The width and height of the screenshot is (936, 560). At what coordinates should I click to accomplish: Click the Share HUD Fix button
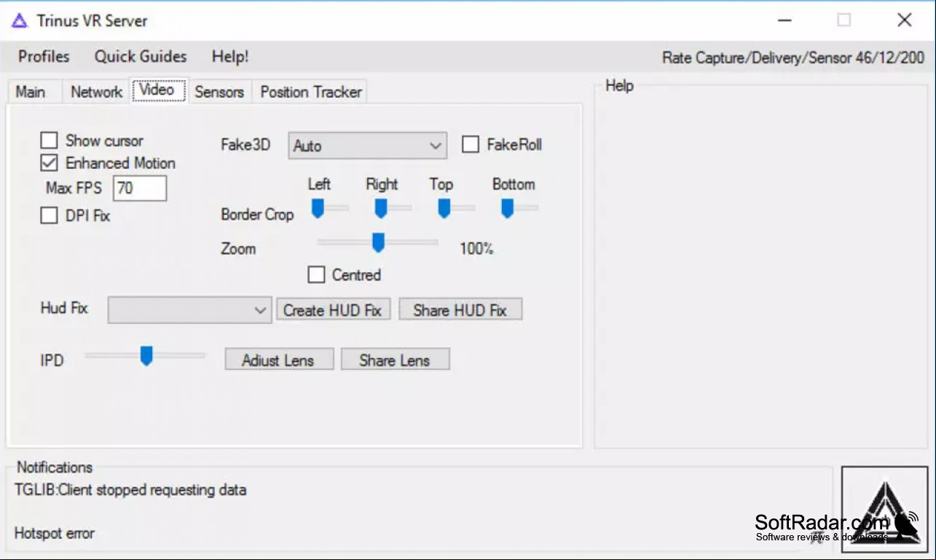click(460, 309)
